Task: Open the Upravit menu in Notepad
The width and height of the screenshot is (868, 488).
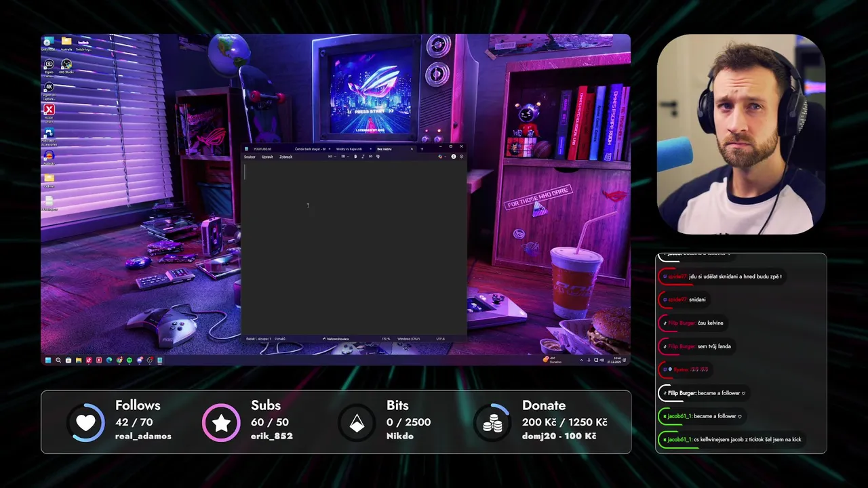Action: click(x=267, y=157)
